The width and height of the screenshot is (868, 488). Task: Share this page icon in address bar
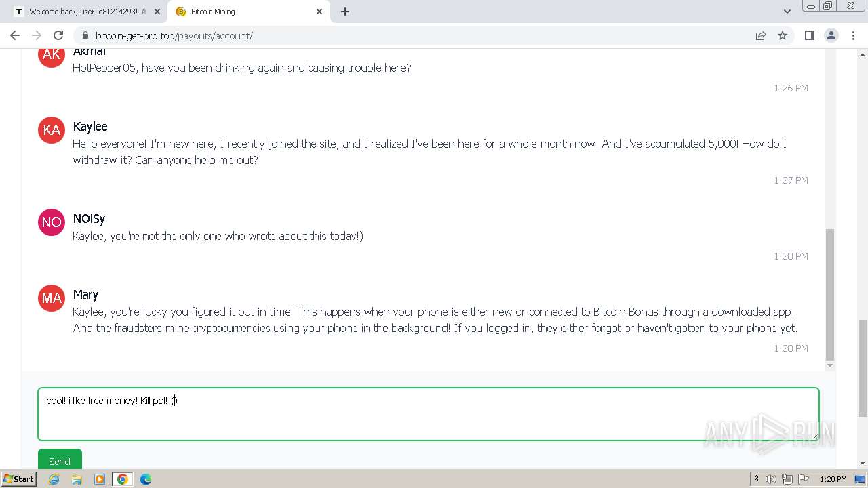pyautogui.click(x=761, y=35)
